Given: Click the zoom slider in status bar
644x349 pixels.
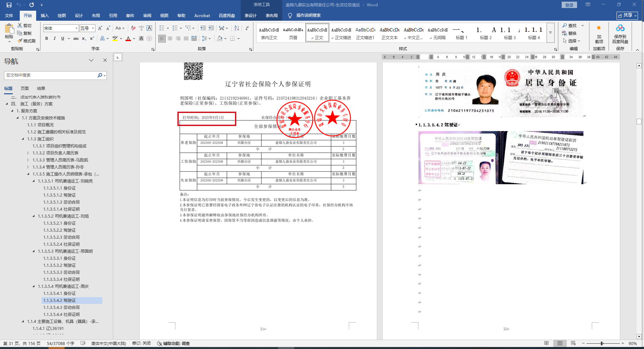Looking at the screenshot, I should click(x=602, y=343).
